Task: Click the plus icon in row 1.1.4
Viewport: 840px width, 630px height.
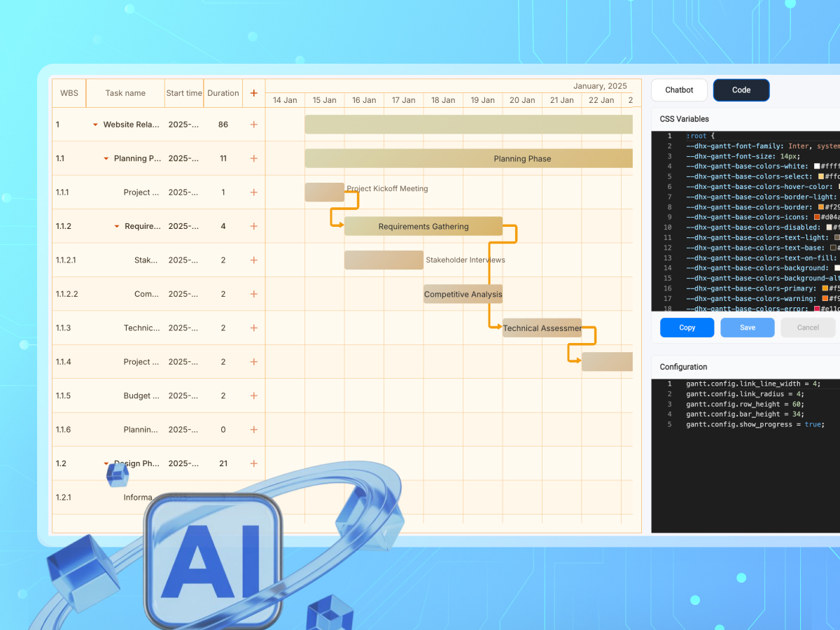Action: click(253, 362)
